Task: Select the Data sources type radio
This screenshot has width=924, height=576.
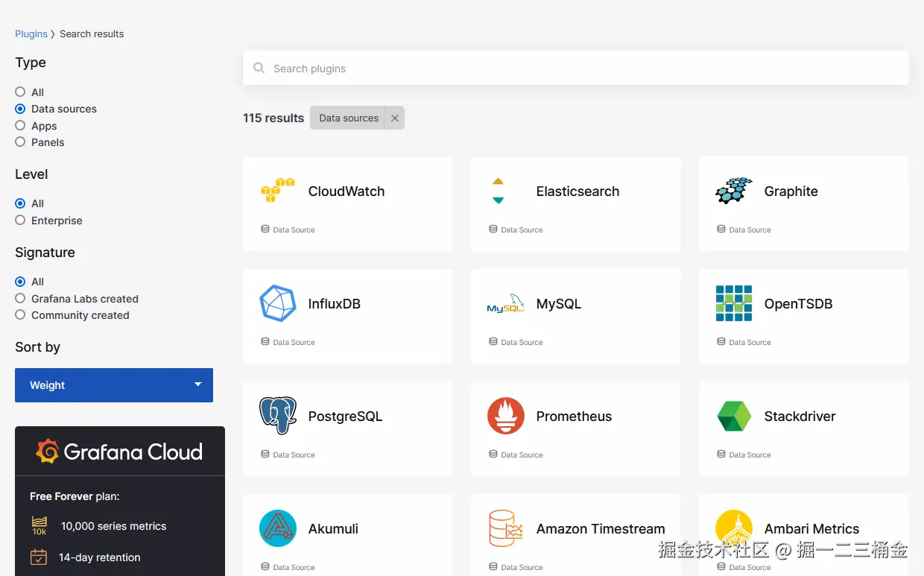Action: [x=20, y=109]
